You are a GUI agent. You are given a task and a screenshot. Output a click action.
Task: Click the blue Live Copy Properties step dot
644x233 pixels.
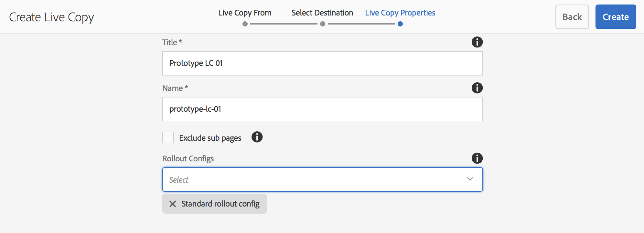[x=400, y=24]
